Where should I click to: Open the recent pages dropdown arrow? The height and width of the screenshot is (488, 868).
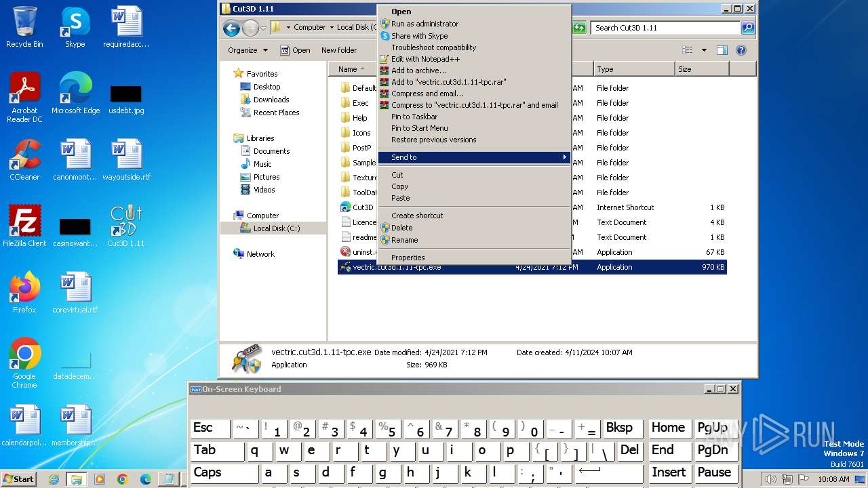[263, 28]
